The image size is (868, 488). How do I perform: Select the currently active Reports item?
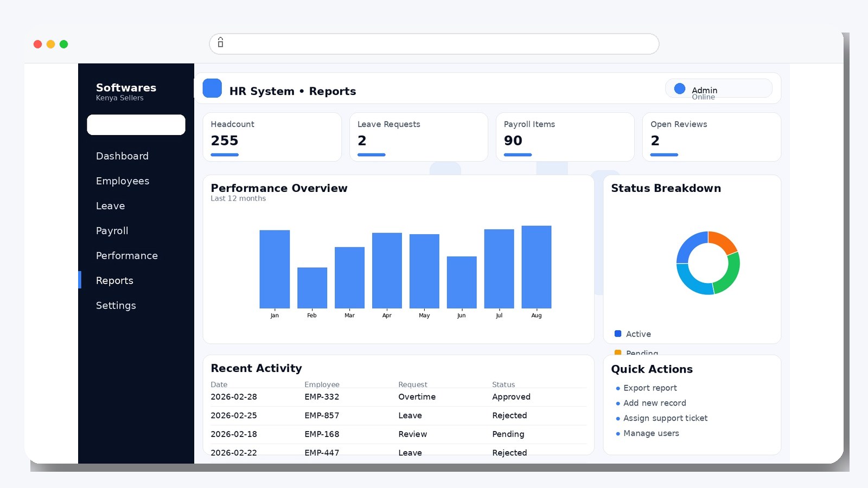point(114,280)
